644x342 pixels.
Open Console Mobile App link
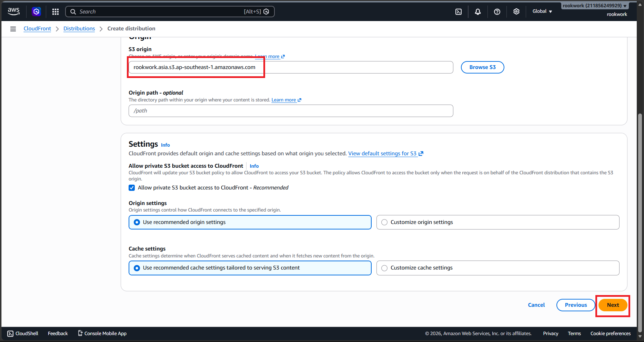(x=102, y=333)
